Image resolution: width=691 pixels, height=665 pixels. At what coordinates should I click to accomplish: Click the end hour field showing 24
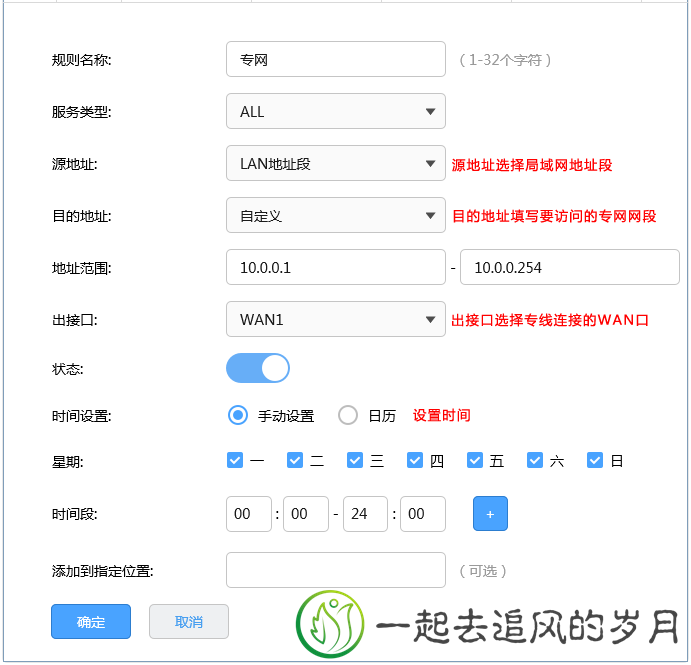pyautogui.click(x=365, y=514)
